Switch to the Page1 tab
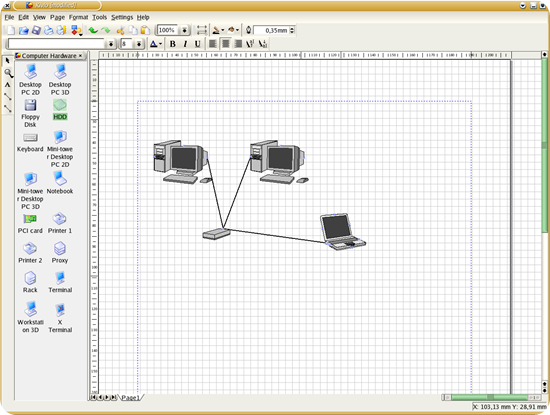 coord(130,397)
